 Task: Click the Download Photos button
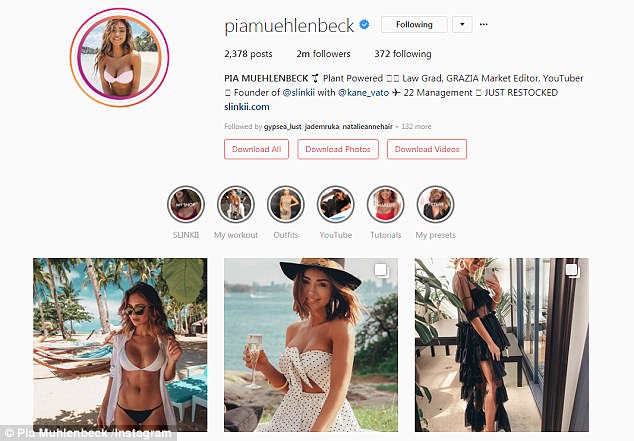click(x=338, y=149)
